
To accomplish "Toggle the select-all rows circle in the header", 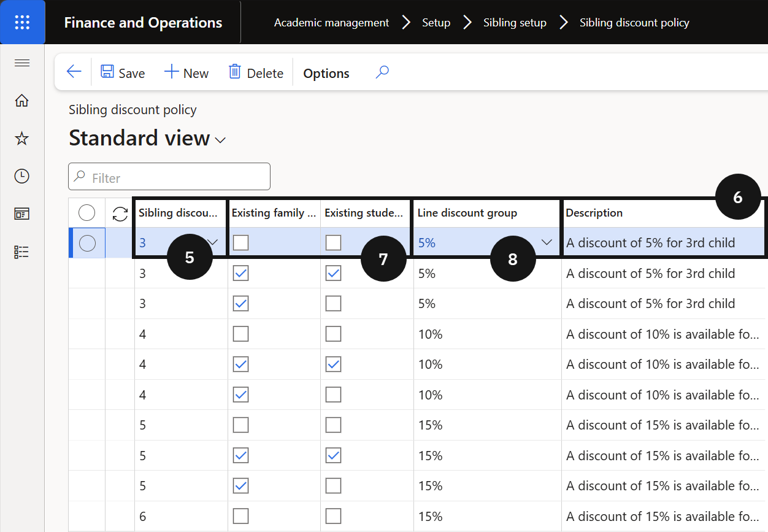I will click(87, 213).
